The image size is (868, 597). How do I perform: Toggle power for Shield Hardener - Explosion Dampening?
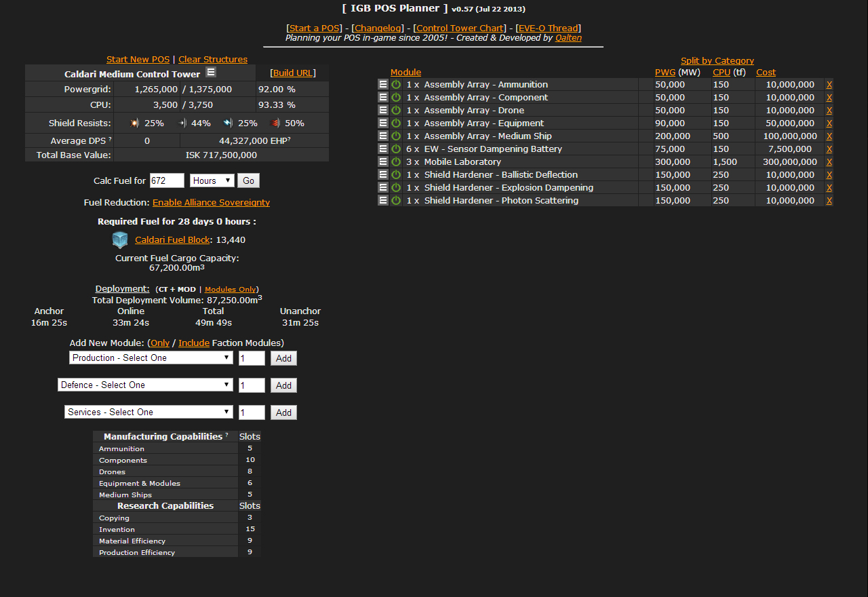(396, 188)
